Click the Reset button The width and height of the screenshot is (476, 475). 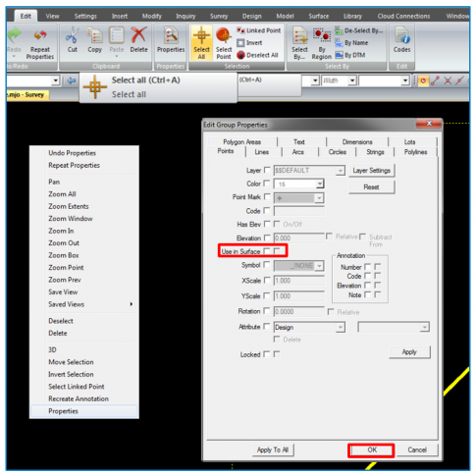[372, 187]
